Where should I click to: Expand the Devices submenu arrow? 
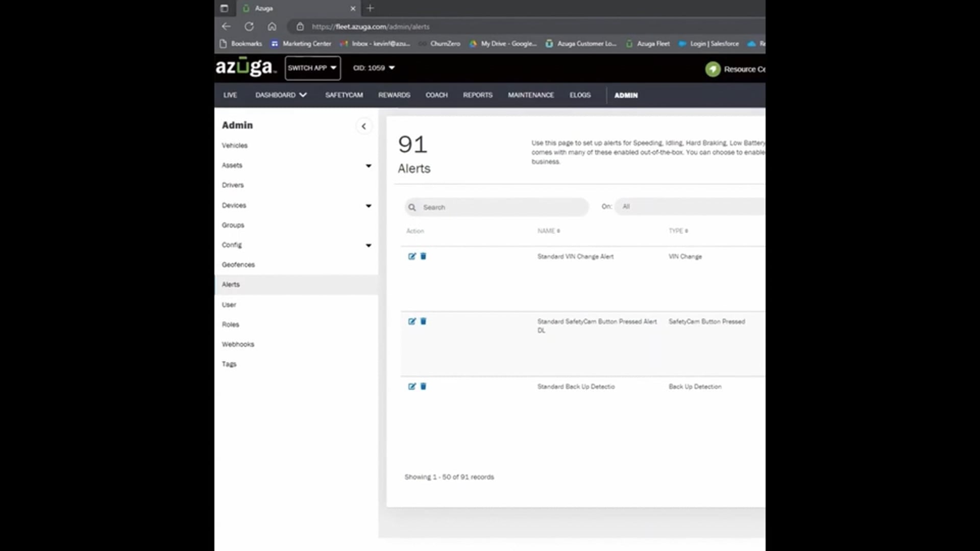[x=369, y=206]
